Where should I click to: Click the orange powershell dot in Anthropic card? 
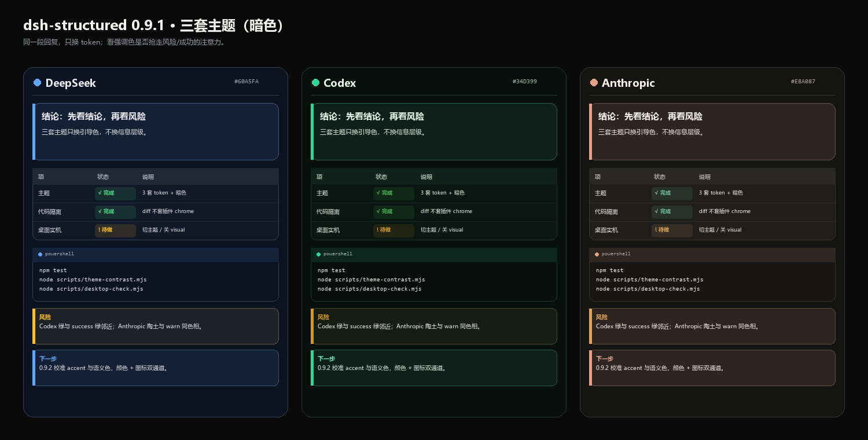597,254
